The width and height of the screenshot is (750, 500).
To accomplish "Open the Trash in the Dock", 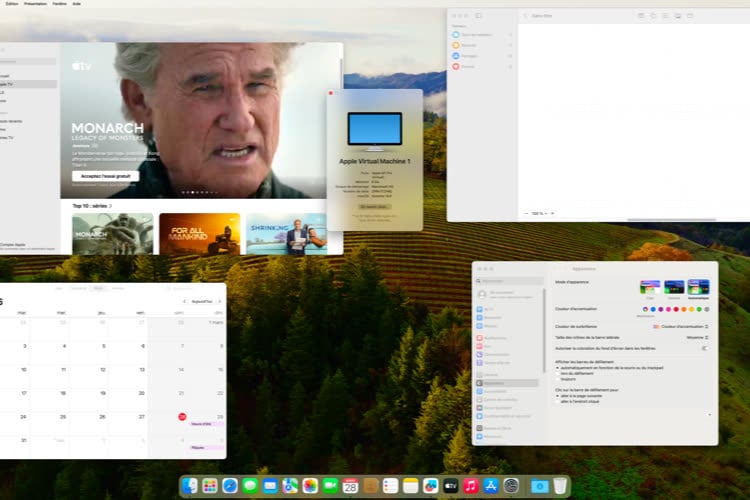I will coord(560,486).
